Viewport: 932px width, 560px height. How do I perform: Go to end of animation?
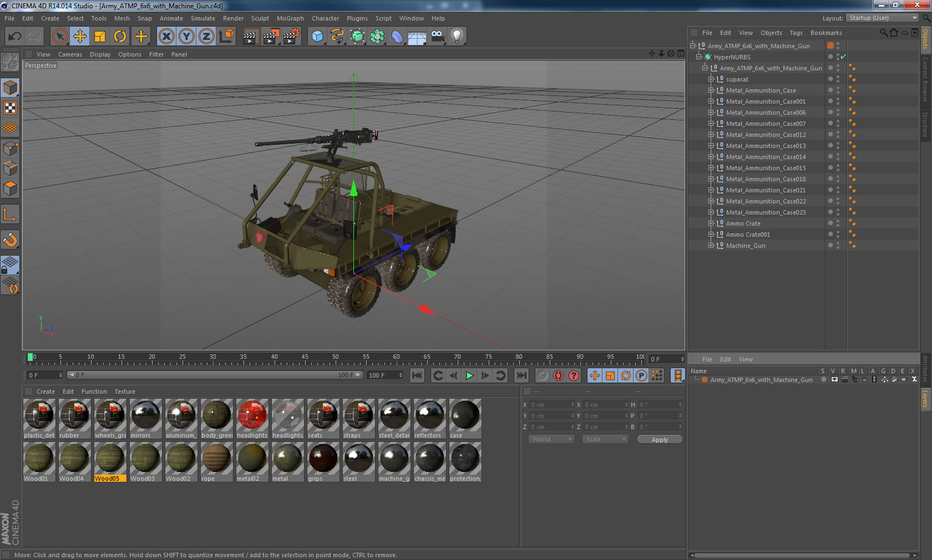(521, 375)
